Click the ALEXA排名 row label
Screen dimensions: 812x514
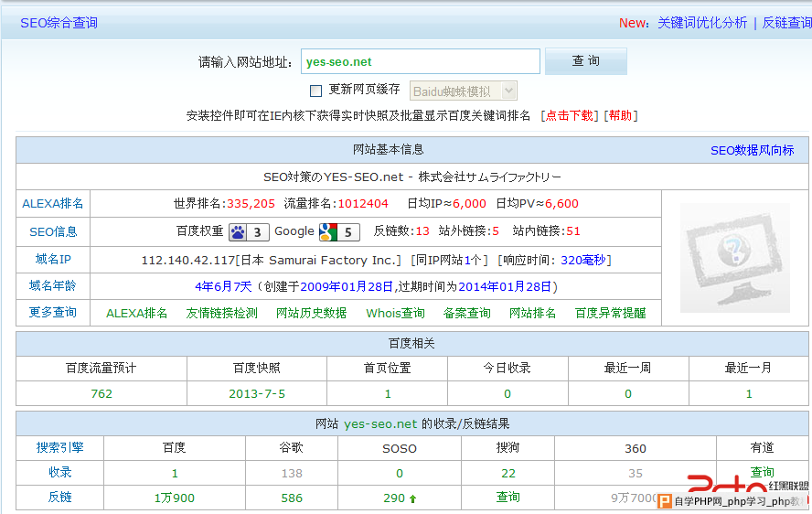(x=53, y=204)
